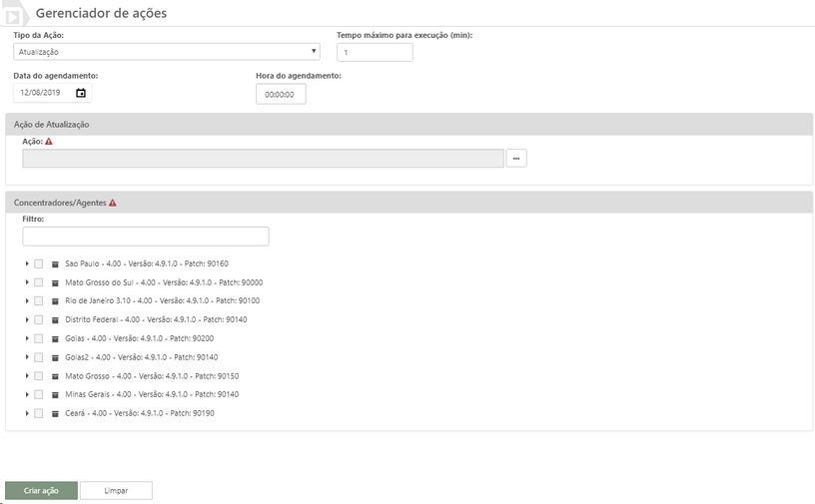Image resolution: width=815 pixels, height=504 pixels.
Task: Open the Ação browse ellipsis button
Action: (x=516, y=158)
